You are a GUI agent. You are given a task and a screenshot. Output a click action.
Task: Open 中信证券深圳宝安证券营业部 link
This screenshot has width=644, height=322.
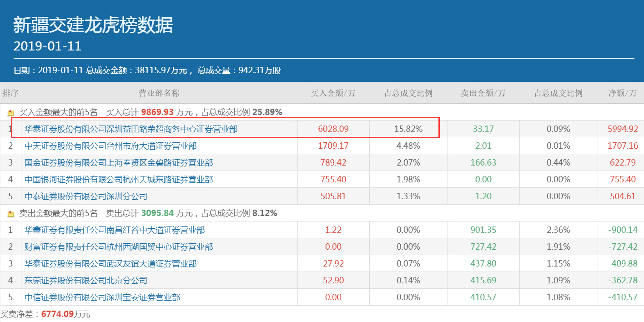[102, 297]
